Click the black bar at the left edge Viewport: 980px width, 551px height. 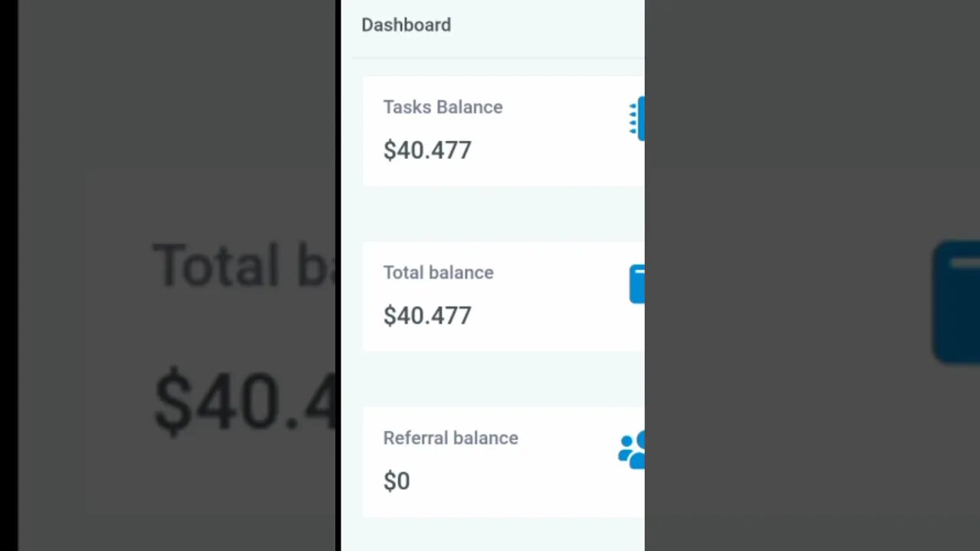pyautogui.click(x=8, y=275)
